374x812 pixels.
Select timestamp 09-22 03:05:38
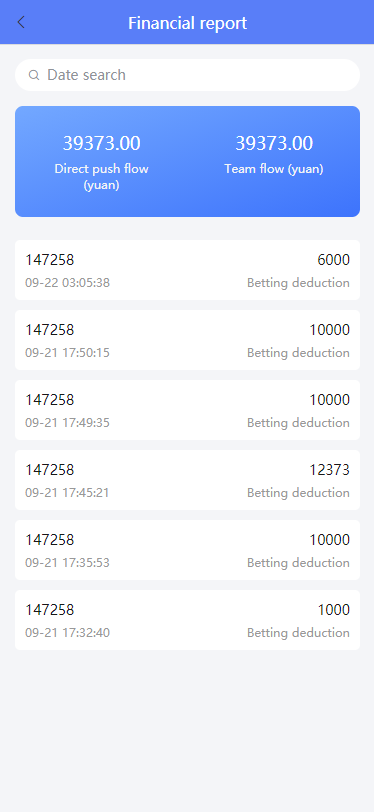point(67,283)
